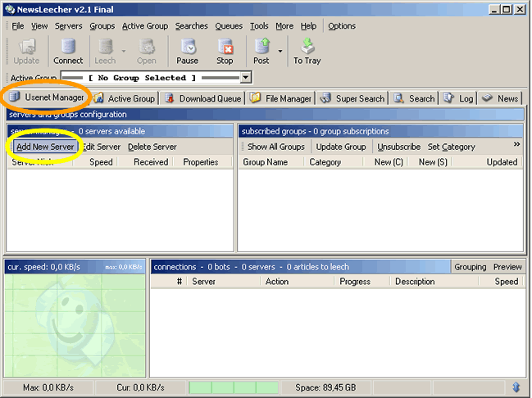
Task: Switch to the Log tab
Action: click(459, 98)
